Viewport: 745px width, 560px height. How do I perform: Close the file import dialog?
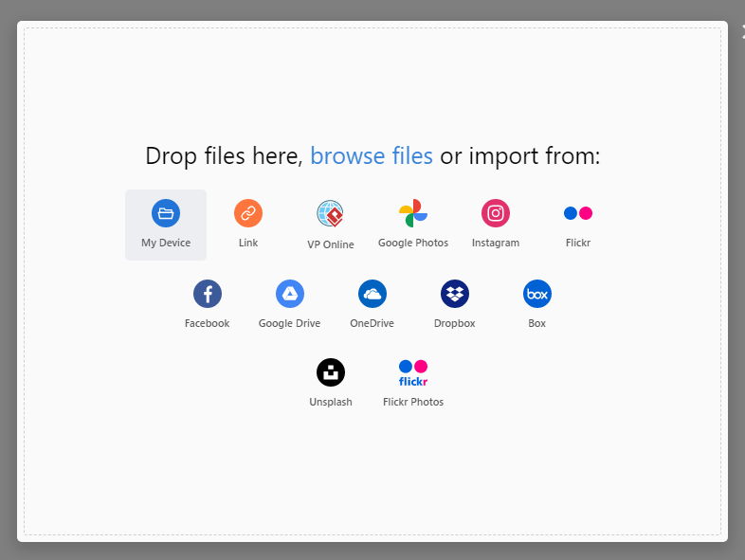[741, 31]
